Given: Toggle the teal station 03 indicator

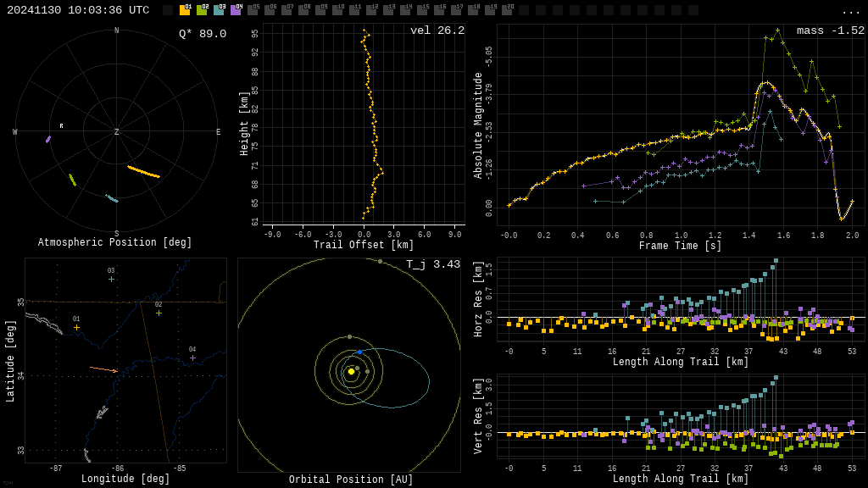Looking at the screenshot, I should [x=220, y=9].
